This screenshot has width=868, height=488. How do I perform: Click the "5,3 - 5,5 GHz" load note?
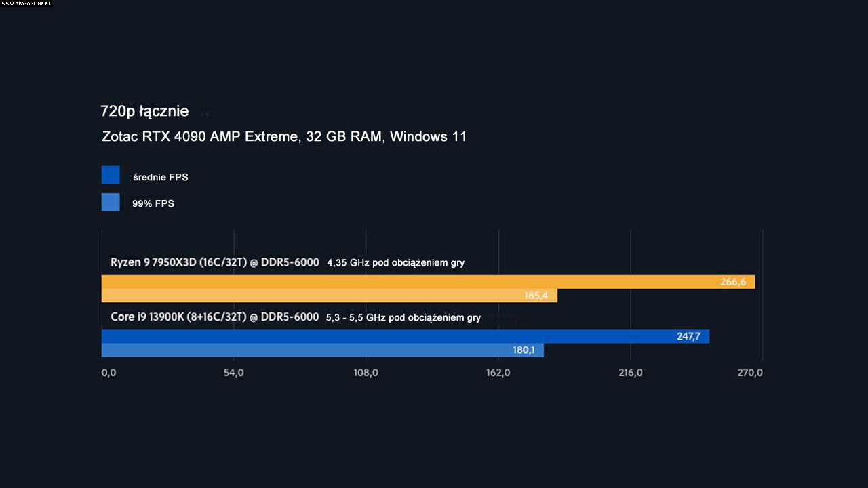(x=403, y=317)
